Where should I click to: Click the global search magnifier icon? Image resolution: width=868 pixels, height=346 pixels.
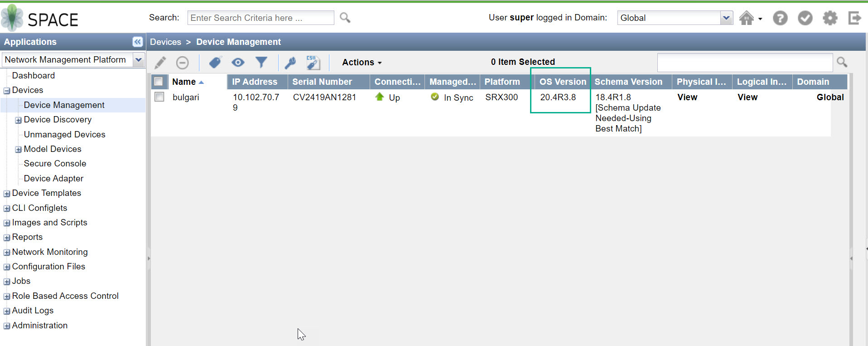(345, 18)
